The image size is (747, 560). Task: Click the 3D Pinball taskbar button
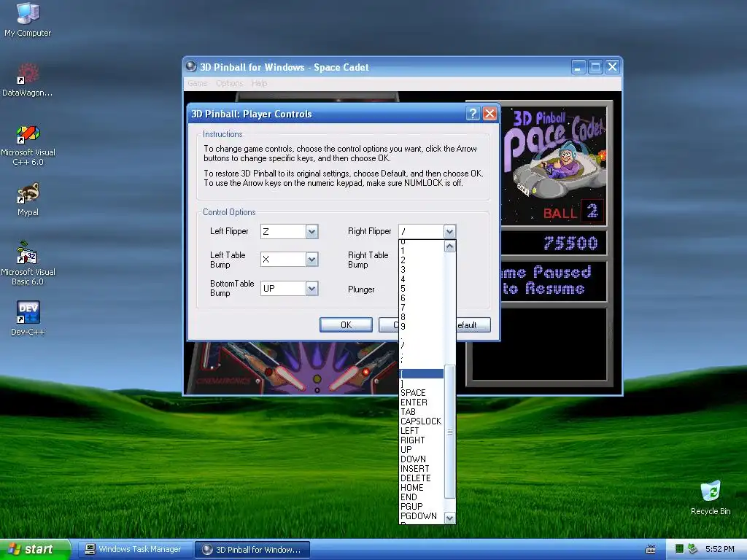252,550
